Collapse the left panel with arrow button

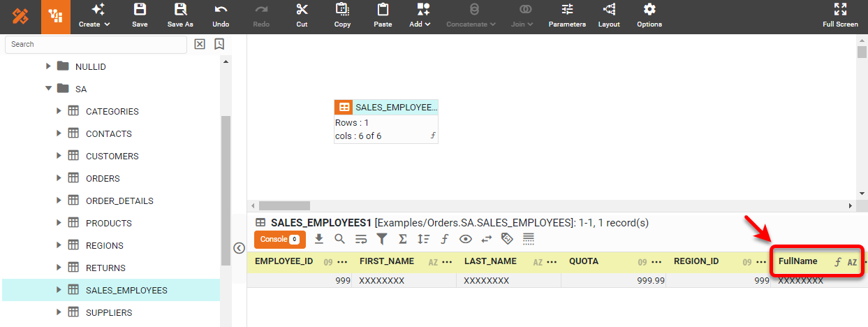tap(239, 248)
